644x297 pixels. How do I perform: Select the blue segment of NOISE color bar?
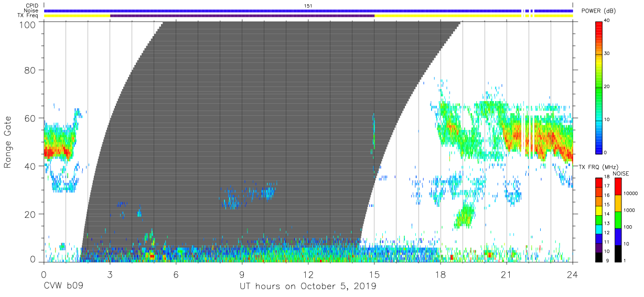[618, 236]
